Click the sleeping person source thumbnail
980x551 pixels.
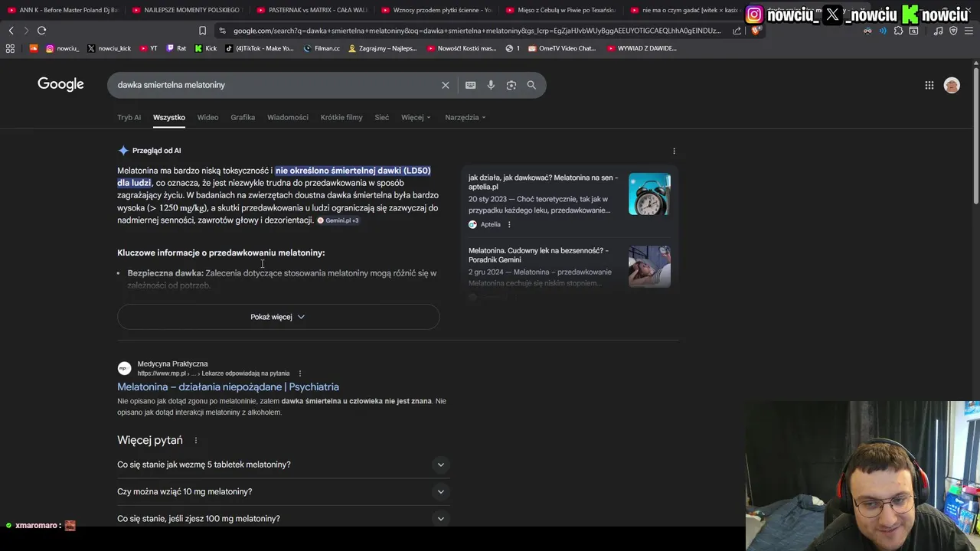tap(649, 266)
